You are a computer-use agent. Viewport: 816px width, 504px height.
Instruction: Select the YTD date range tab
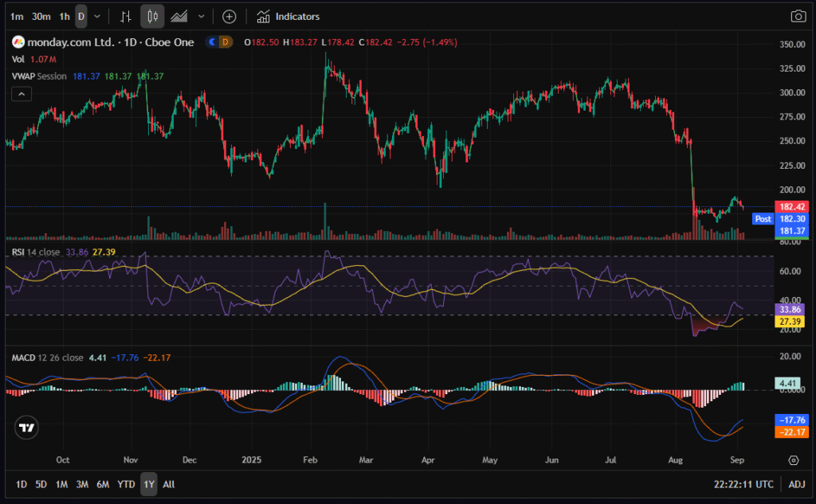click(126, 484)
